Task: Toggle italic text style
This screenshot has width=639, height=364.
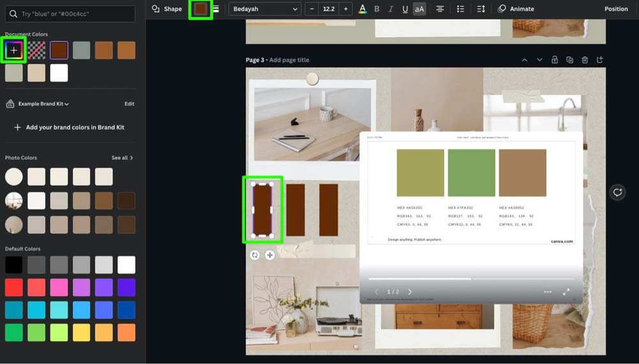Action: click(x=390, y=9)
